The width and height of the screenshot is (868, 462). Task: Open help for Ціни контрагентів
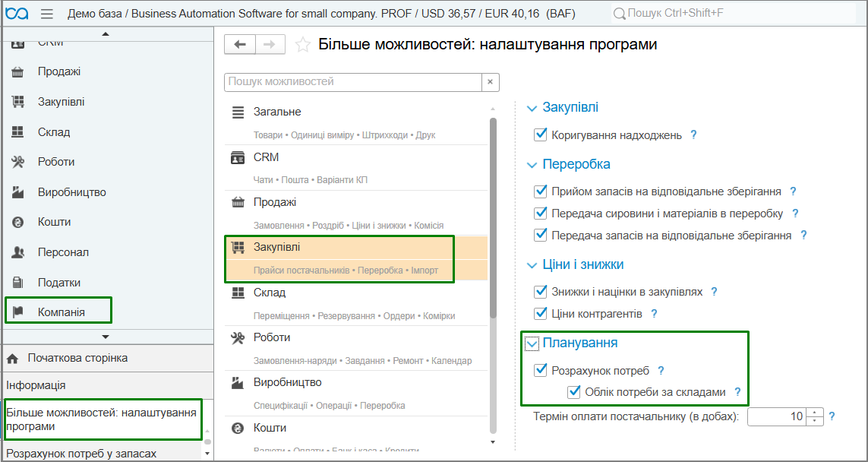[x=654, y=314]
